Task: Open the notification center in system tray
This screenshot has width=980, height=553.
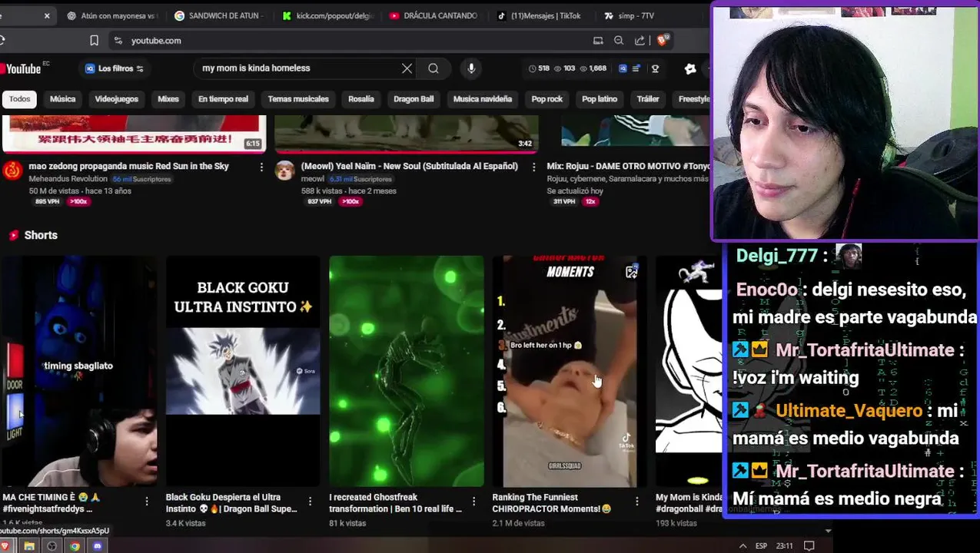Action: click(x=809, y=546)
